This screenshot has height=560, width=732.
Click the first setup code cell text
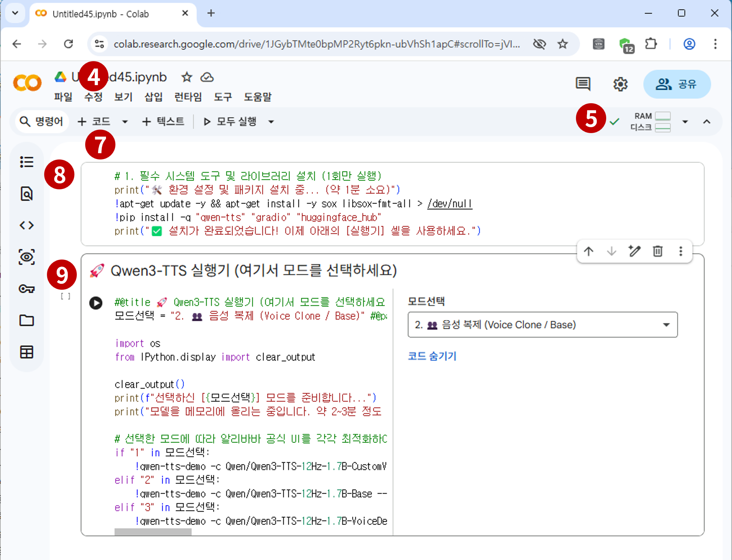pos(298,203)
